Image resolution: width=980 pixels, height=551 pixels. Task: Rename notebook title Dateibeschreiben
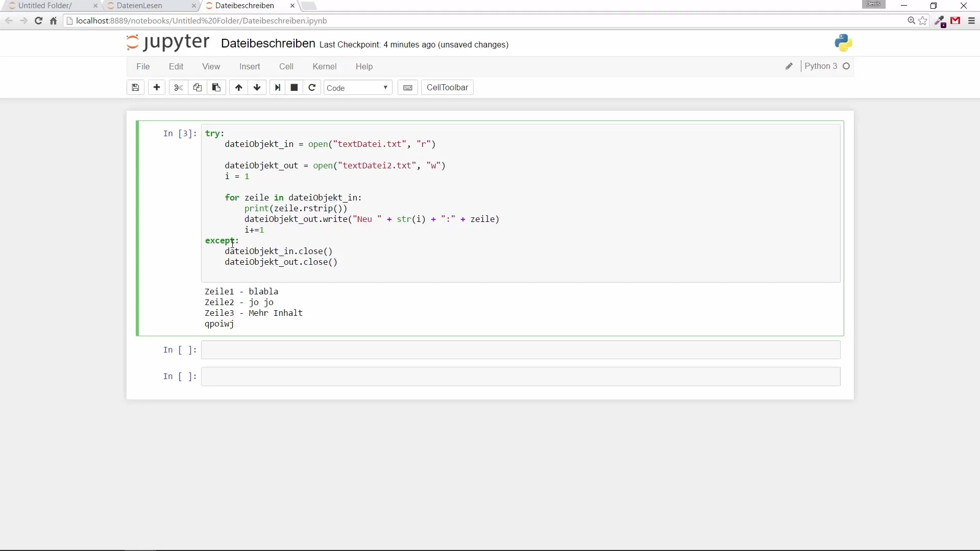[x=268, y=44]
